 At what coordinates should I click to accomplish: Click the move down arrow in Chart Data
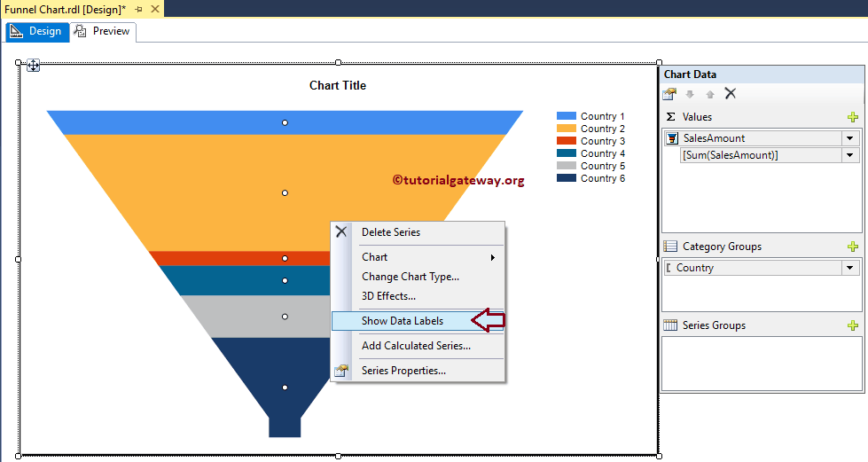pos(690,94)
